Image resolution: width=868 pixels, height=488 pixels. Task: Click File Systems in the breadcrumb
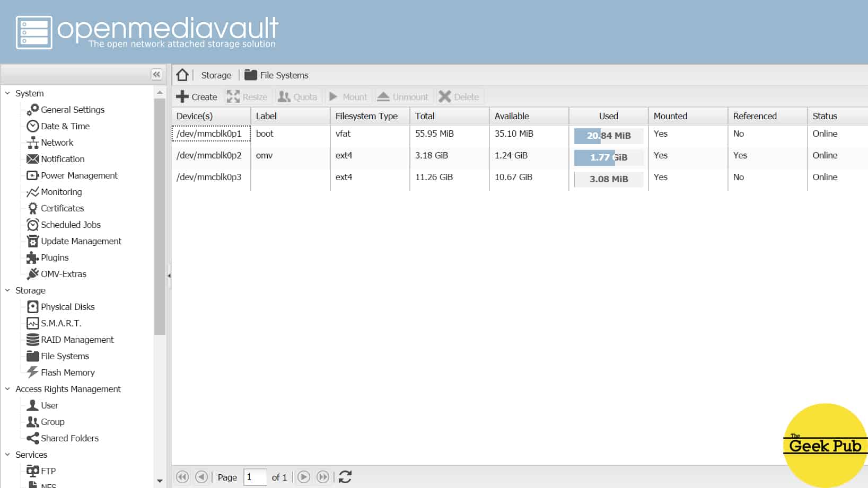point(282,75)
